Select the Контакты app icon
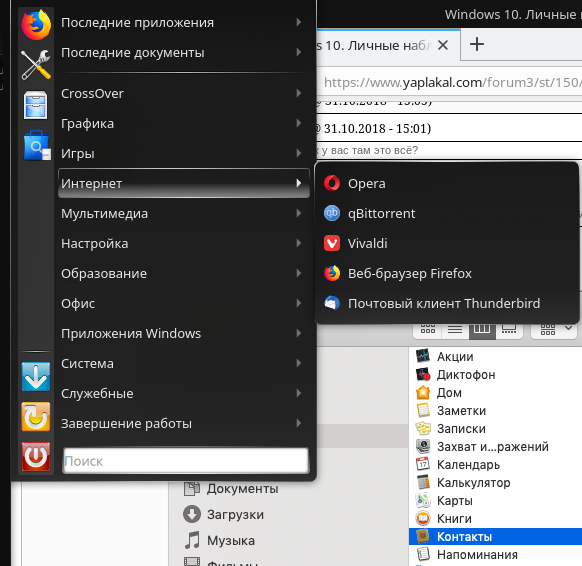The image size is (582, 566). tap(423, 536)
